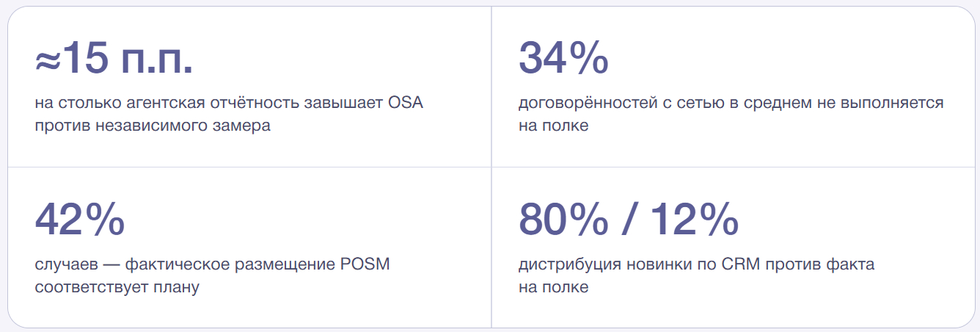Click the word OSA in the description
This screenshot has height=332, width=980.
(x=406, y=103)
